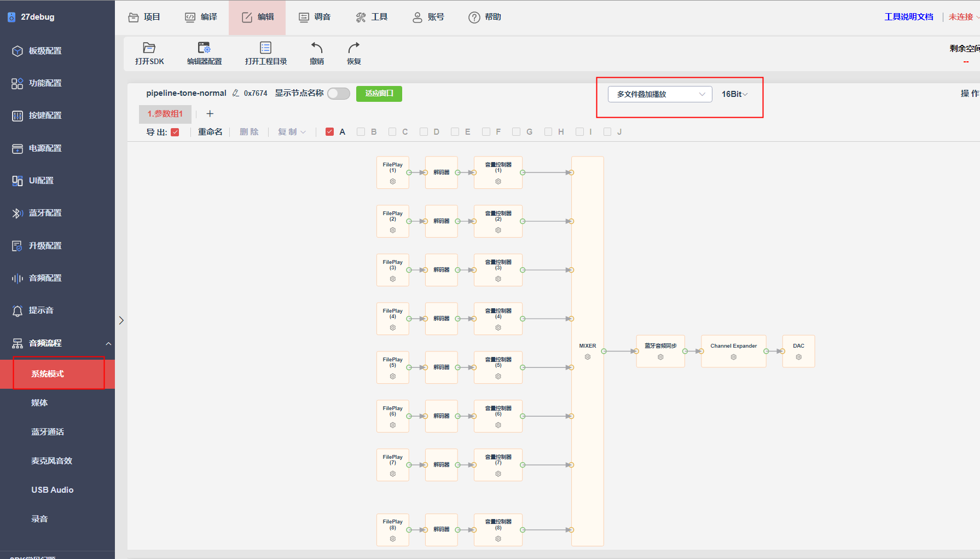Click the 打开工程目录 list icon
Image resolution: width=980 pixels, height=559 pixels.
(x=265, y=48)
